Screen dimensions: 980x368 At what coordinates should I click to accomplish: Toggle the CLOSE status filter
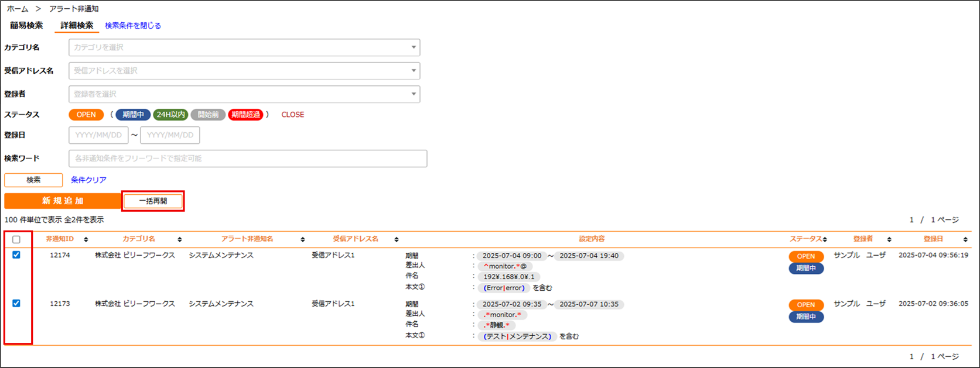[x=293, y=115]
